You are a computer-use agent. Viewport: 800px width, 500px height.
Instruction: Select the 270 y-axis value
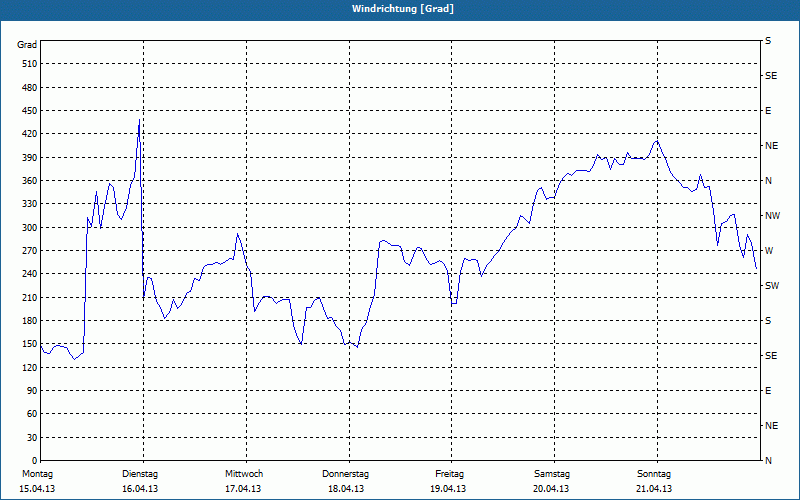pyautogui.click(x=30, y=251)
